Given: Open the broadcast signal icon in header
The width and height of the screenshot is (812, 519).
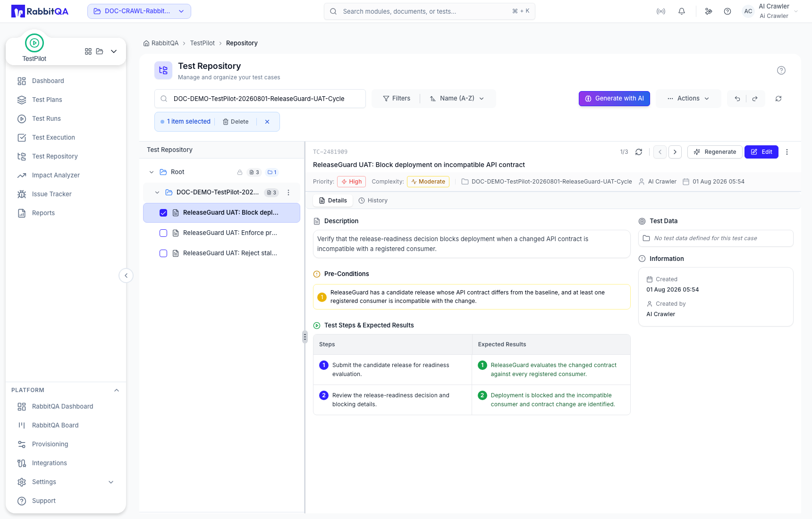Looking at the screenshot, I should pyautogui.click(x=661, y=11).
